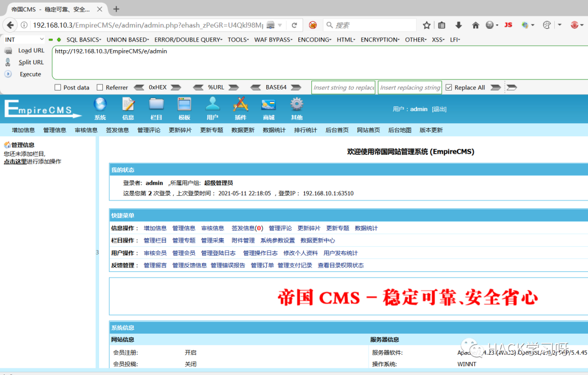Viewport: 588px width, 375px height.
Task: Click the BASE64 encode right arrow
Action: click(296, 87)
